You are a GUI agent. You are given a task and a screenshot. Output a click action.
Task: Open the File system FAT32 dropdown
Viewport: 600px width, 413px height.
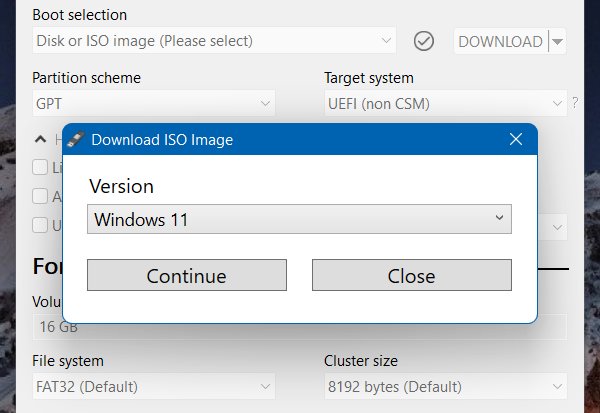click(153, 386)
